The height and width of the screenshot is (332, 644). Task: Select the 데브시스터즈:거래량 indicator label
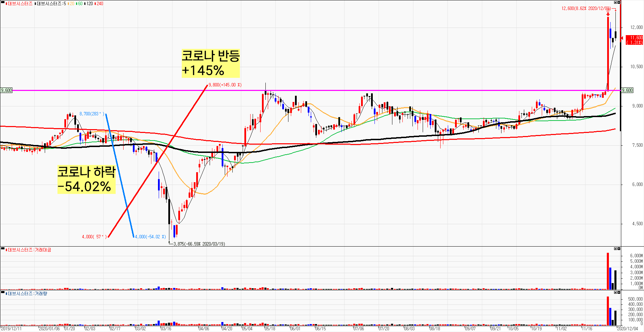pyautogui.click(x=27, y=293)
